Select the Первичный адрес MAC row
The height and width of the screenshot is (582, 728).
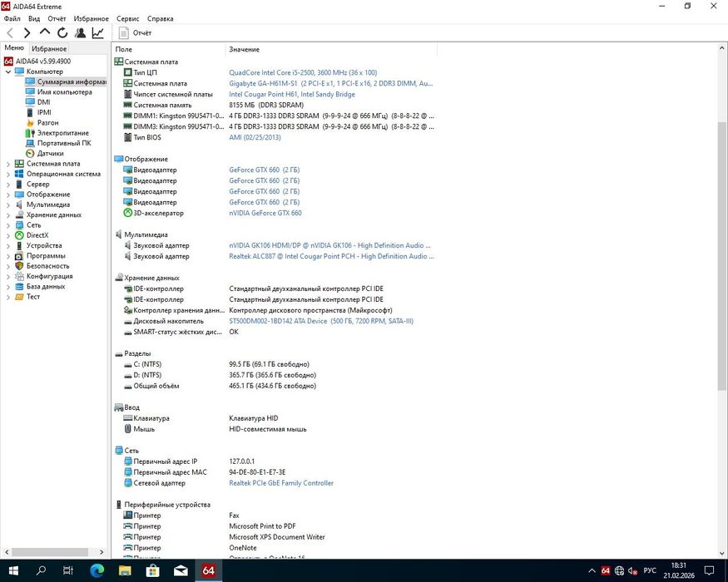click(x=275, y=472)
